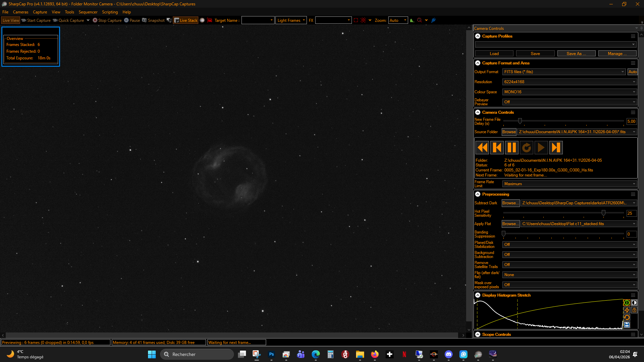This screenshot has width=644, height=362.
Task: Open the Tools menu
Action: click(69, 12)
